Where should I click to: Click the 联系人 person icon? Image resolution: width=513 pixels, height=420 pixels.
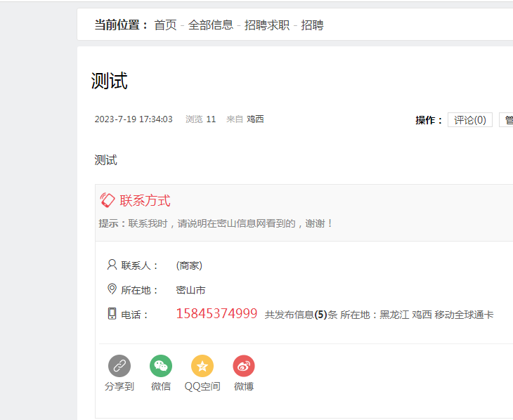112,265
